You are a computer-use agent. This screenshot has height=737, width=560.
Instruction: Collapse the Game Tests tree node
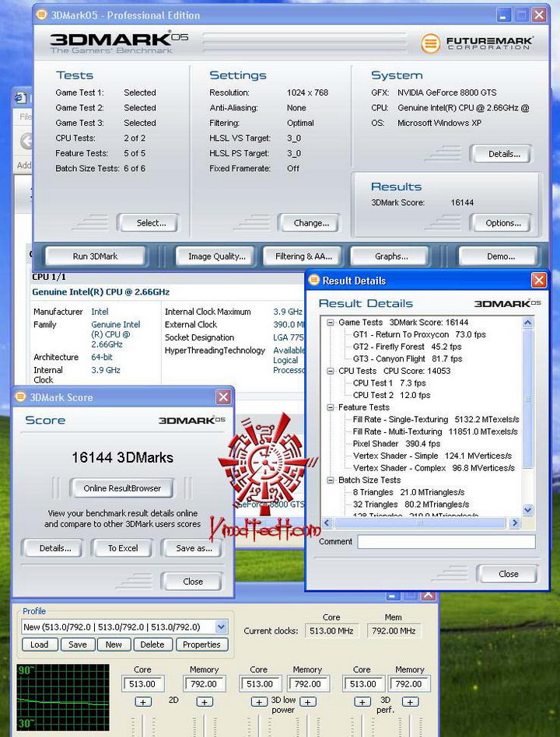click(x=330, y=323)
